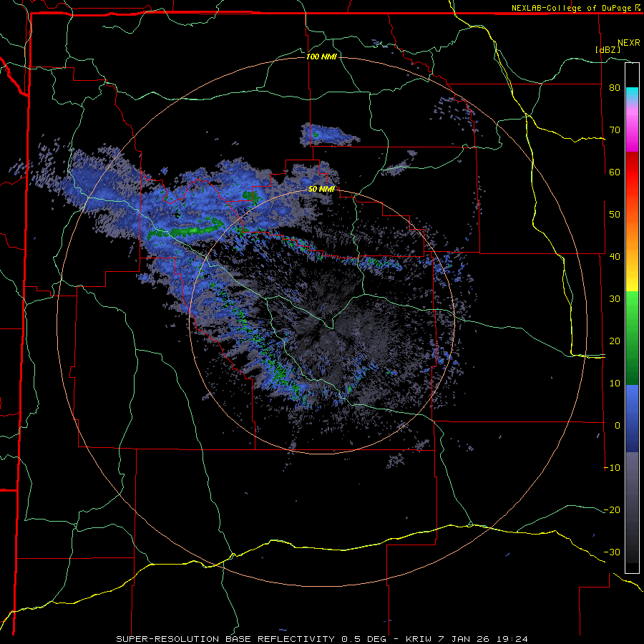
Task: Click the 40 value on the dBZ scale
Action: (x=615, y=257)
